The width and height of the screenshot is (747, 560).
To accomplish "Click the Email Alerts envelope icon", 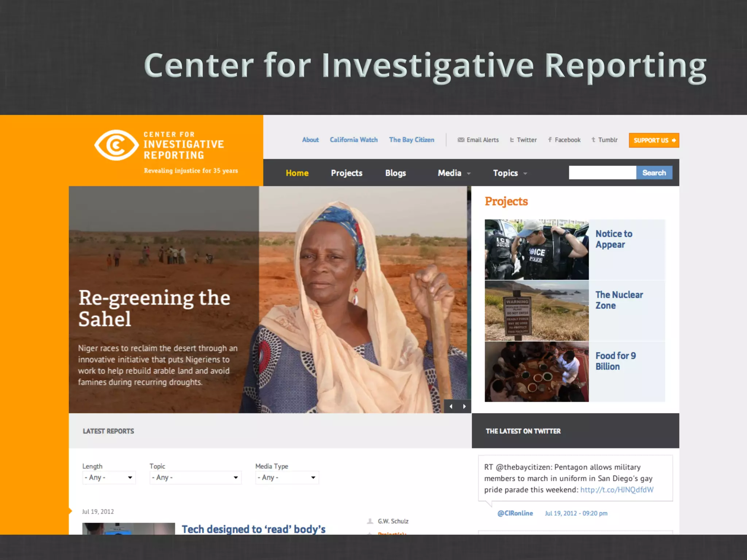I will pos(461,140).
